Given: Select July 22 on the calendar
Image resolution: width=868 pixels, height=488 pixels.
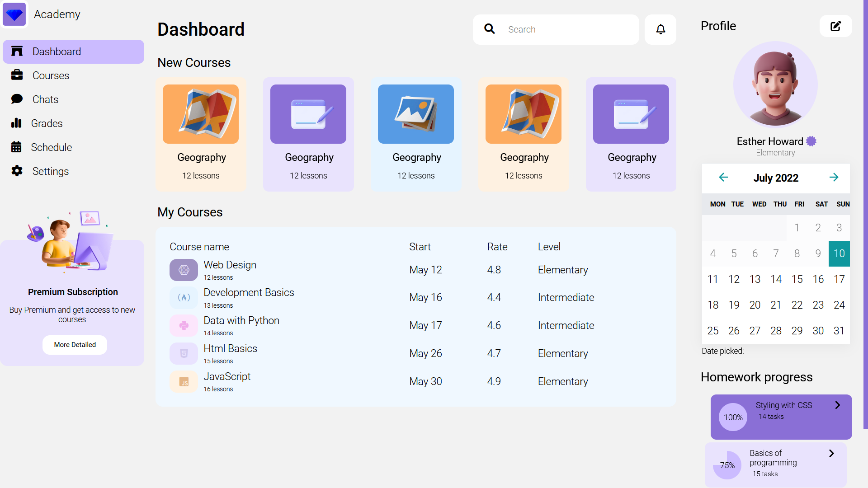Looking at the screenshot, I should coord(797,305).
